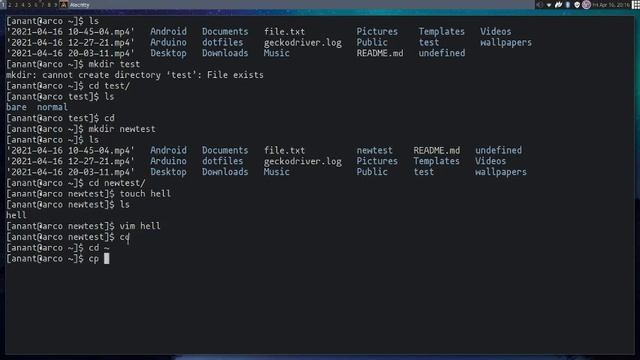The width and height of the screenshot is (640, 360).
Task: Click 'Videos' in the first ls listing
Action: [495, 32]
